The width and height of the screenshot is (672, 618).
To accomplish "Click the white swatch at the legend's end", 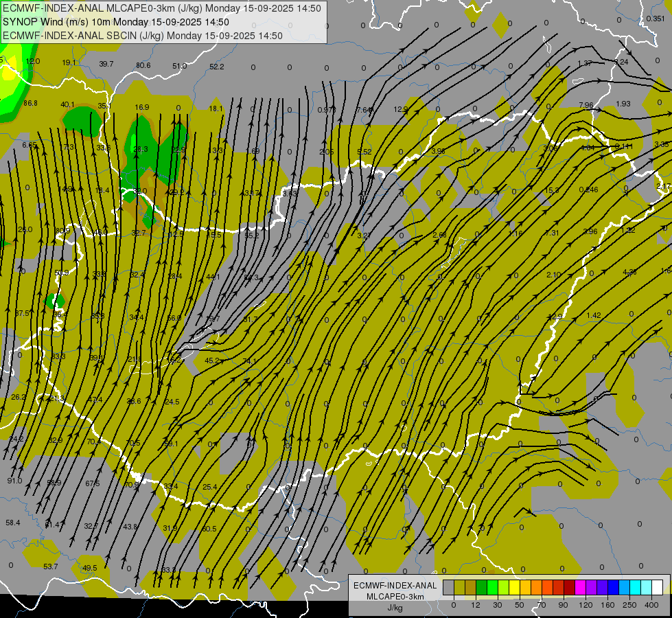I will pos(657,587).
